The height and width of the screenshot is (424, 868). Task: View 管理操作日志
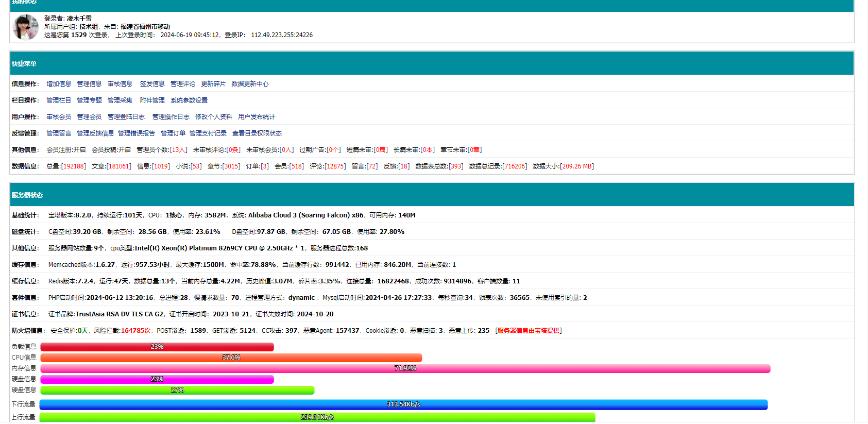[171, 117]
